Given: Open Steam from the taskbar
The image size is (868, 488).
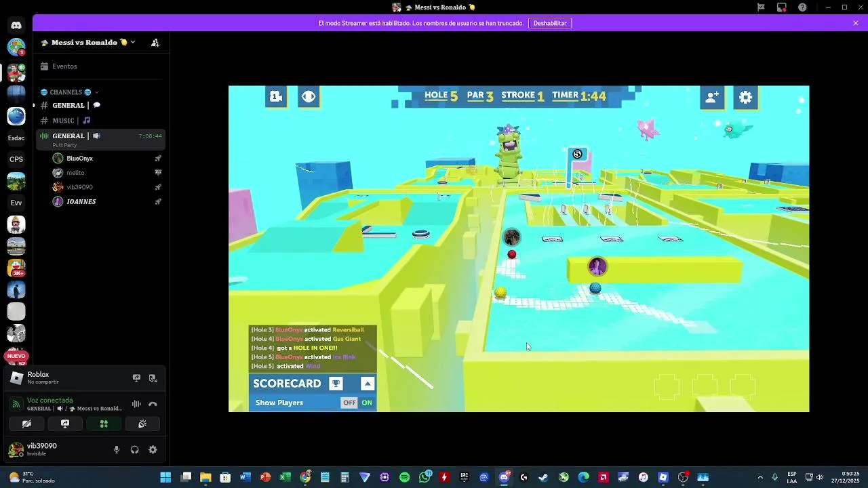Looking at the screenshot, I should coord(543,477).
